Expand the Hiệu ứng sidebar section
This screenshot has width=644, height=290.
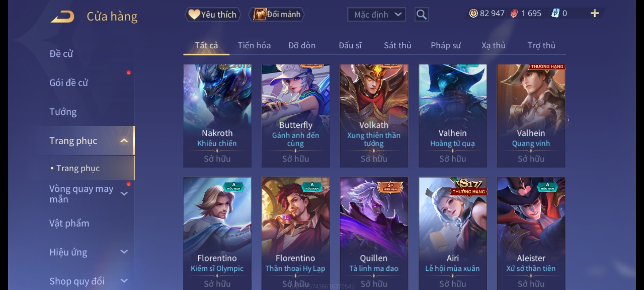click(124, 252)
